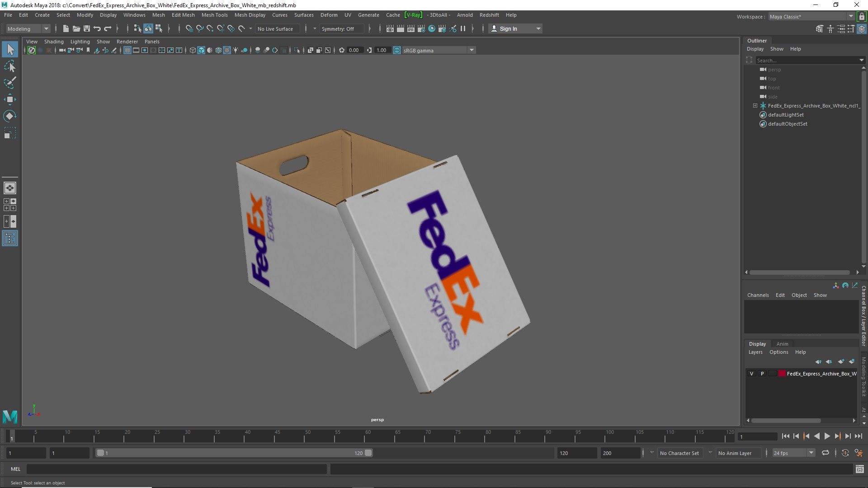
Task: Open the sRGB gamma dropdown
Action: 438,50
